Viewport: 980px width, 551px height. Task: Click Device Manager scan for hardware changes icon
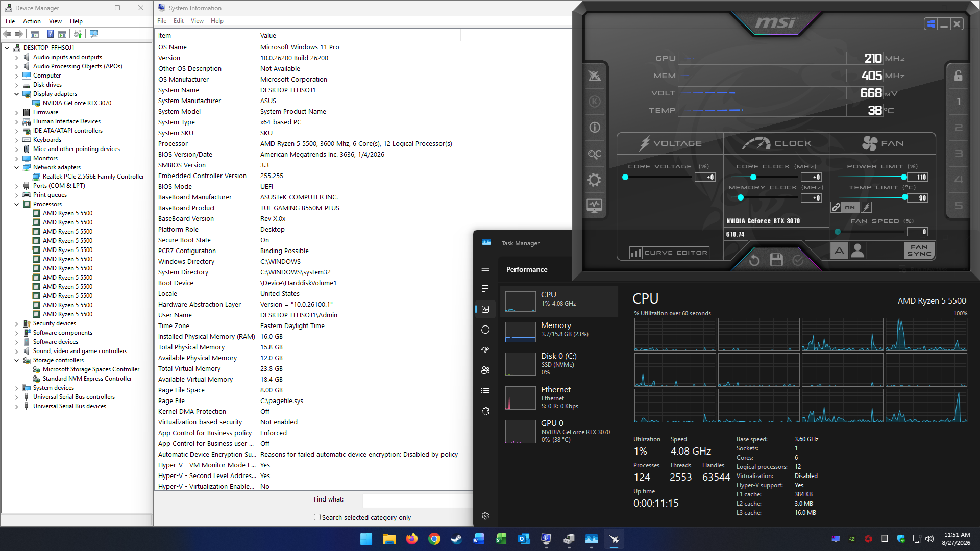[x=94, y=34]
